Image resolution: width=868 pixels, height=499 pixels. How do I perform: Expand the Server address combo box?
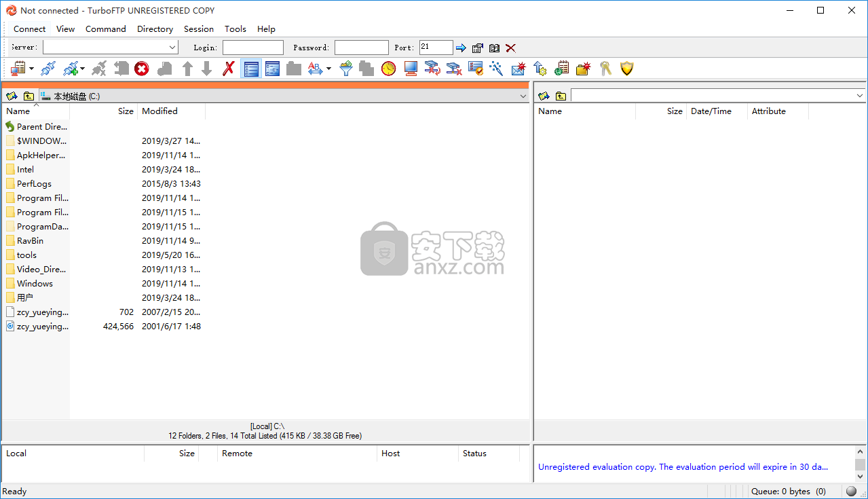[172, 48]
